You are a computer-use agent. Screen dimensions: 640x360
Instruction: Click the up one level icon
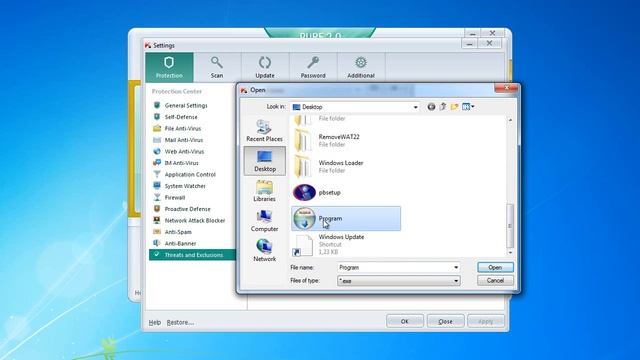443,107
